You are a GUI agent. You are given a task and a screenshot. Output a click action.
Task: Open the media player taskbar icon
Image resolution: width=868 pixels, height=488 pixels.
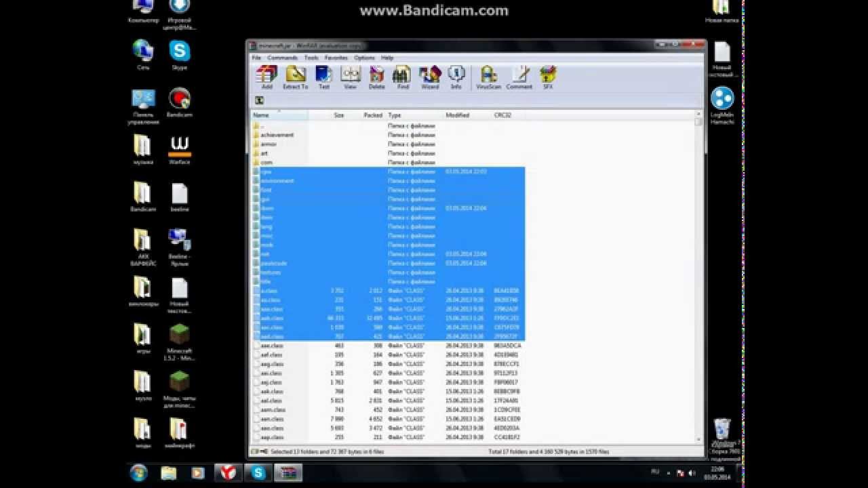coord(197,472)
